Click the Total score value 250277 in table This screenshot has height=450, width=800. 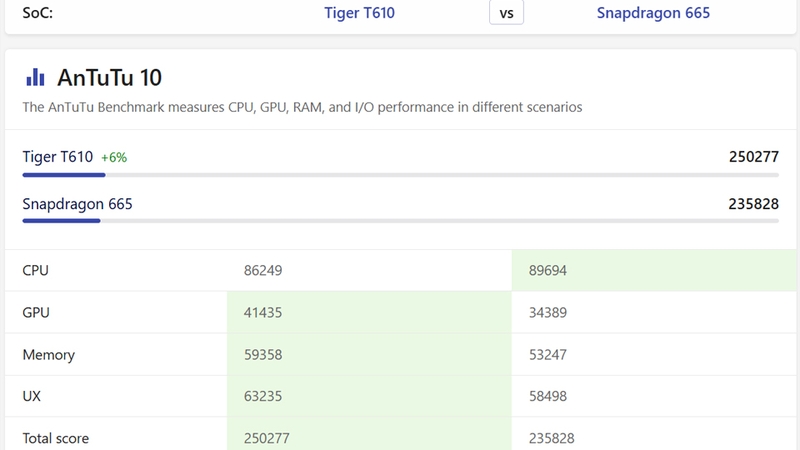click(266, 438)
